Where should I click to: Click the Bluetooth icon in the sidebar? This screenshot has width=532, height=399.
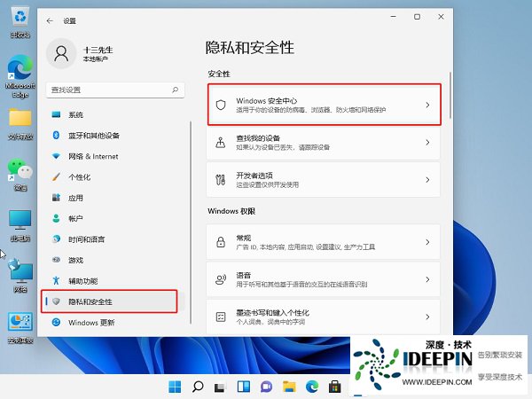click(56, 136)
